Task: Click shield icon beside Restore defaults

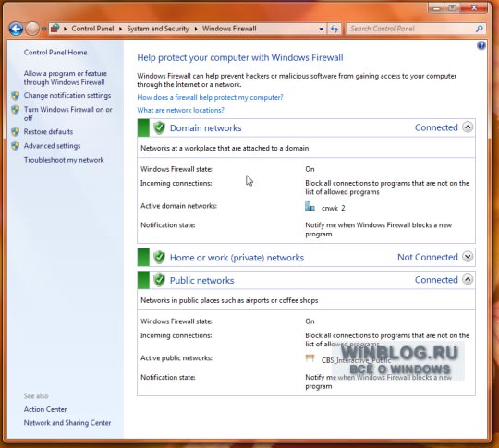Action: pos(16,132)
